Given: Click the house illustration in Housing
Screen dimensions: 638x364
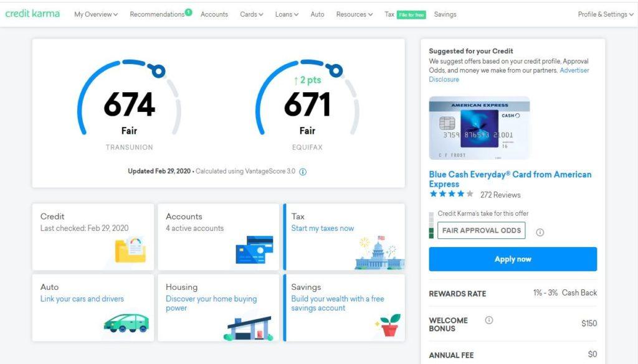Looking at the screenshot, I should pyautogui.click(x=248, y=329).
